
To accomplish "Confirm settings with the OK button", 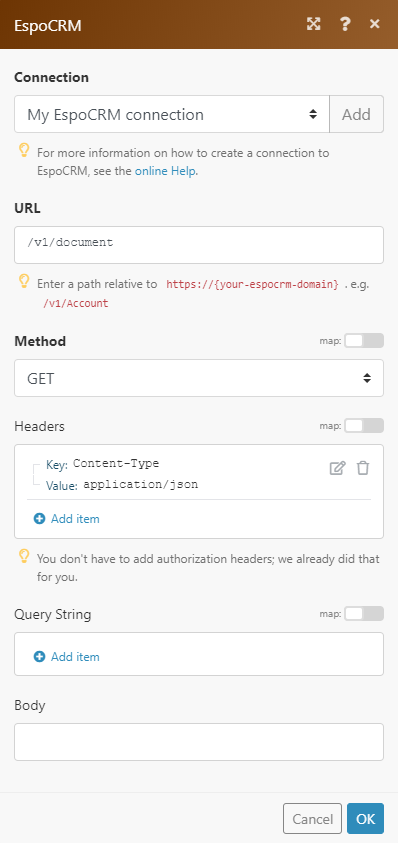I will click(x=365, y=818).
